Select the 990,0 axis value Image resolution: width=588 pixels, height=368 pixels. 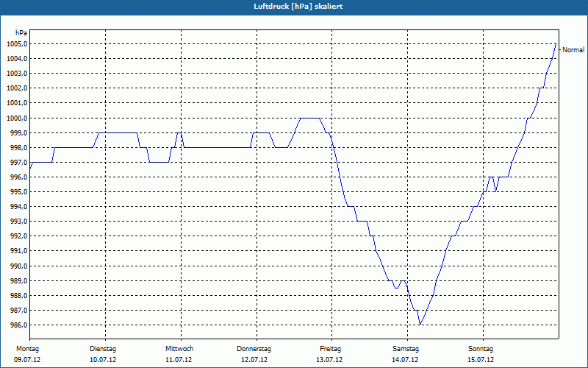click(x=19, y=266)
